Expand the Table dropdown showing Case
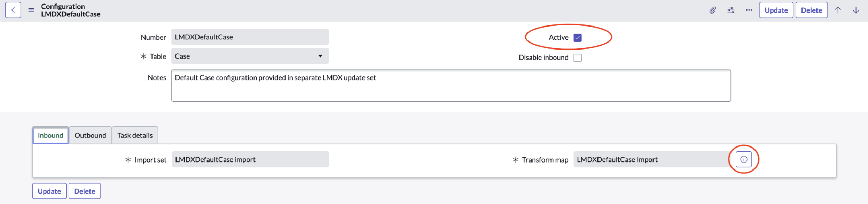 250,56
